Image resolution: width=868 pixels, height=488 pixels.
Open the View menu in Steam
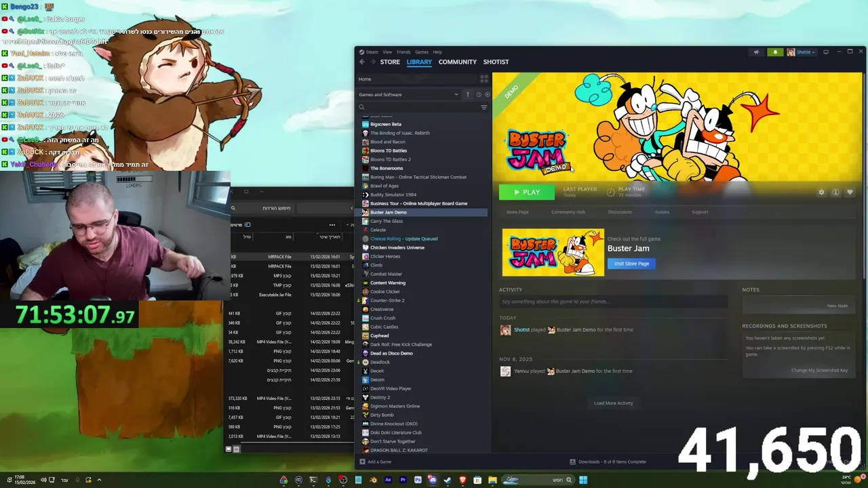click(x=387, y=52)
